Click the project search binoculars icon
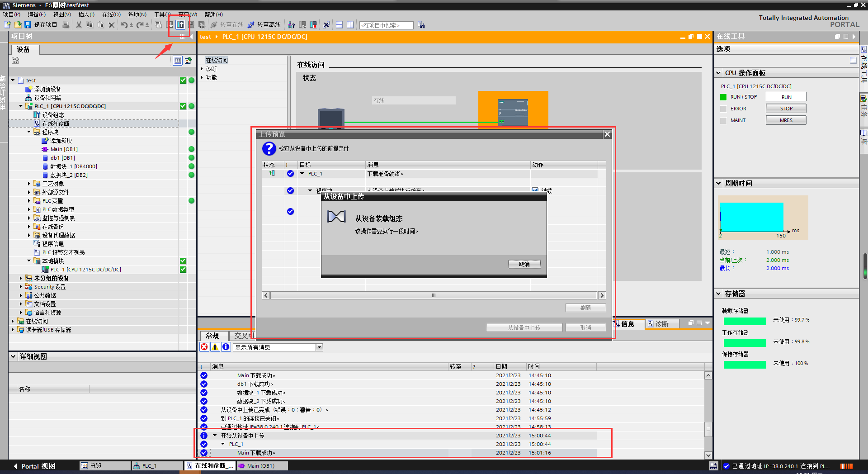 pos(422,25)
